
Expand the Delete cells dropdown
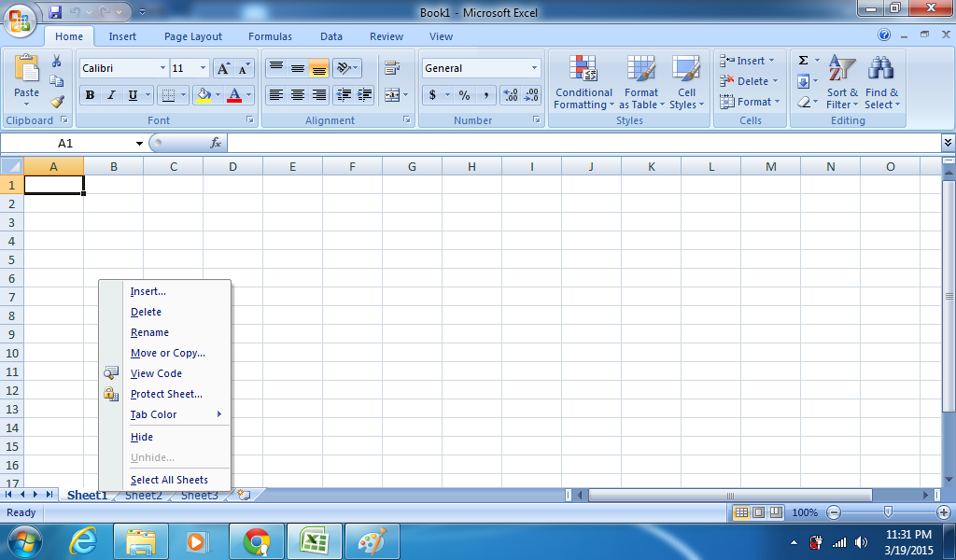(775, 81)
